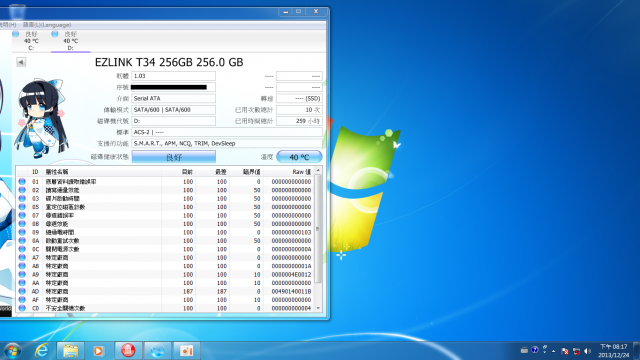Screen dimensions: 640x360
Task: Maximize the CrystalDiskInfo window
Action: [298, 11]
